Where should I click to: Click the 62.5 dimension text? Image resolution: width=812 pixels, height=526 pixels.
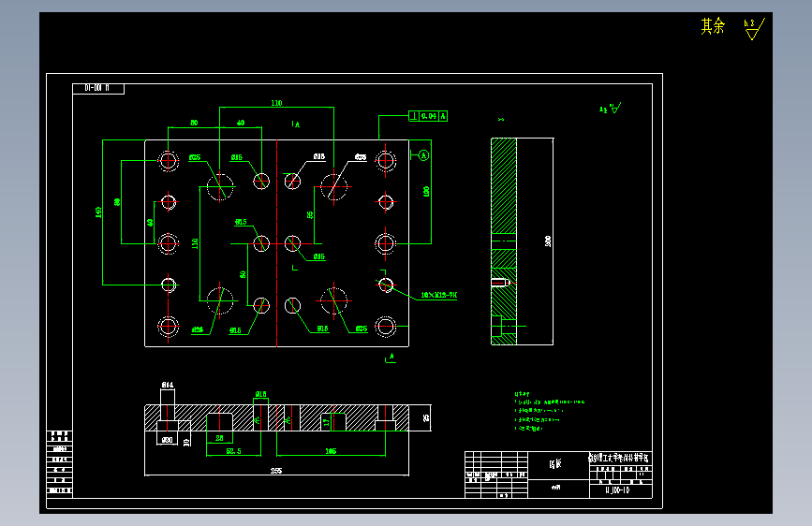[233, 451]
